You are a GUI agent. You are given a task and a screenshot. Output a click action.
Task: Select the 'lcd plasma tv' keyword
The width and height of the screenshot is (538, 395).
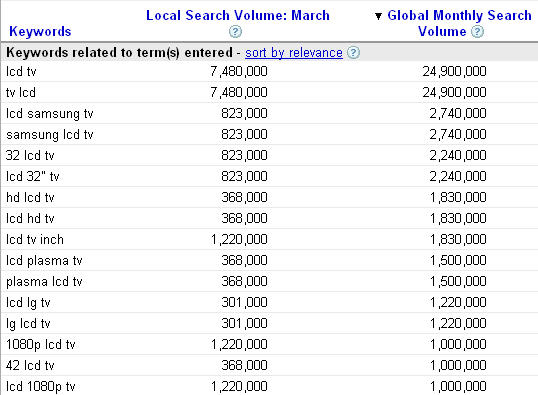(44, 260)
